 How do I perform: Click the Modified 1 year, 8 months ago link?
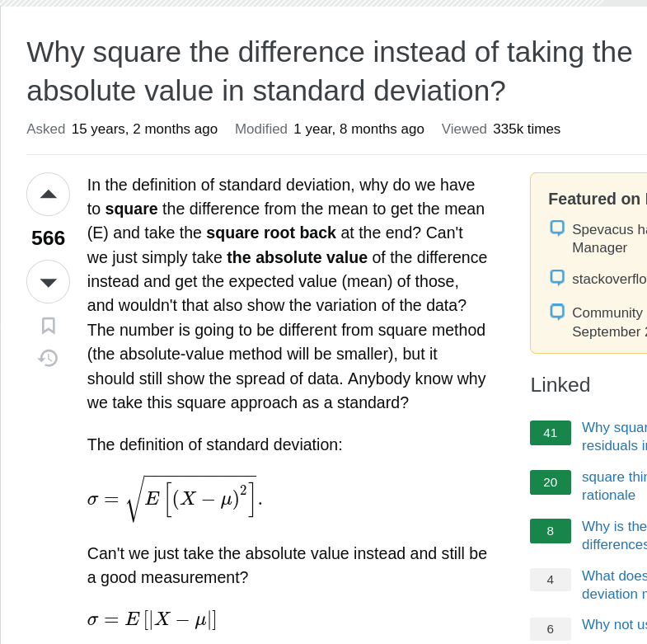(359, 129)
